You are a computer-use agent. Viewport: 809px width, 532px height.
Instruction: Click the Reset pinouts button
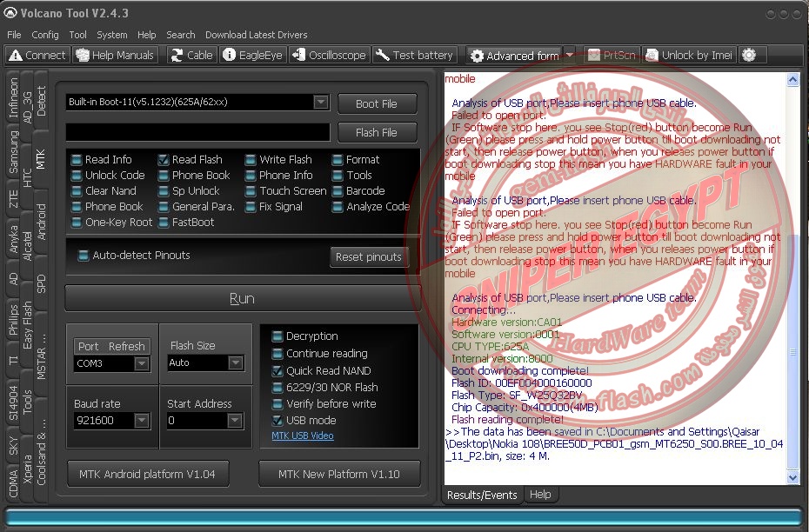(x=368, y=256)
